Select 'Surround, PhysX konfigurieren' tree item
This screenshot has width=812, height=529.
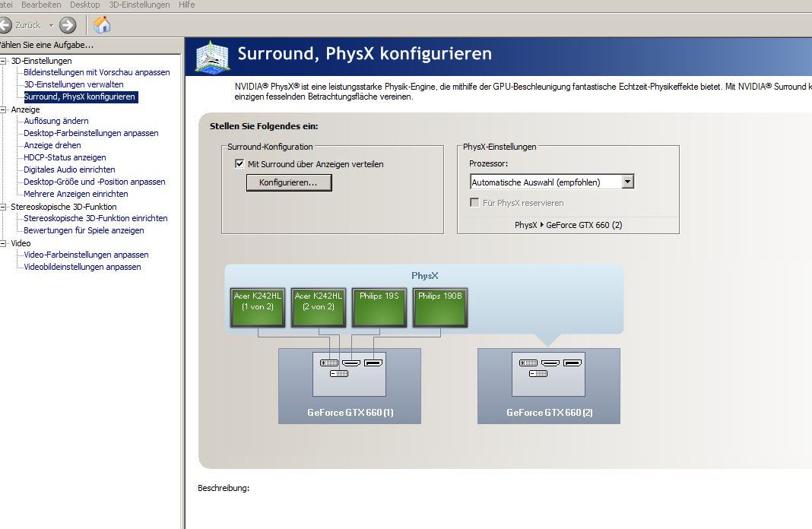[x=81, y=97]
